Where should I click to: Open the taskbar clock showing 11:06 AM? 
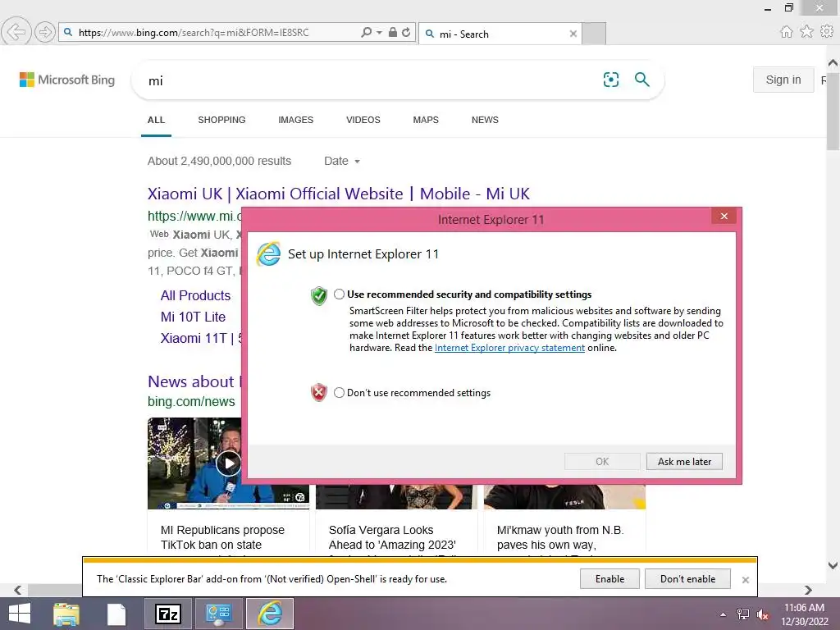804,614
